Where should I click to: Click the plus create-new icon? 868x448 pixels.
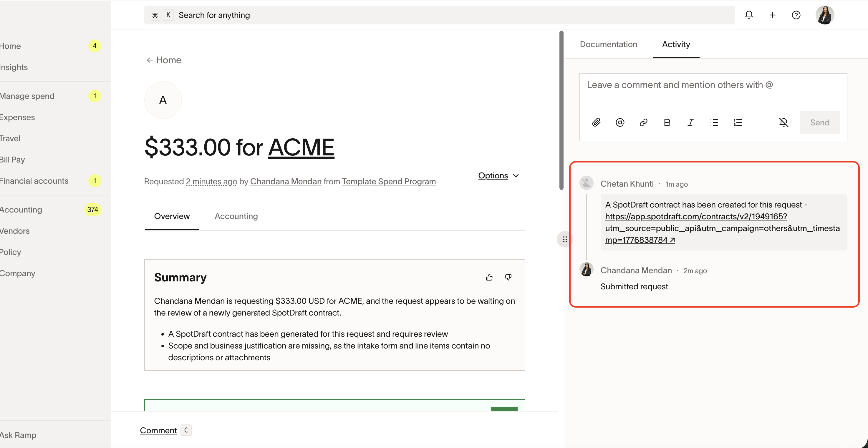pos(772,15)
